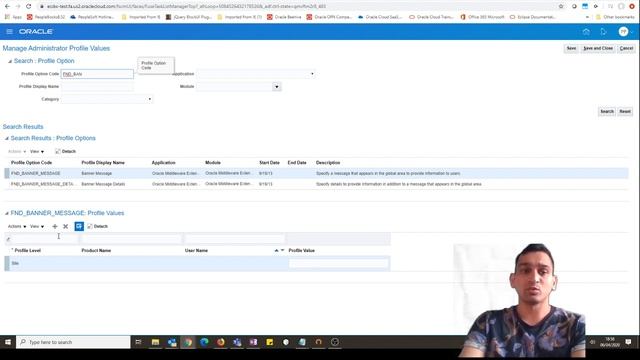Cancel the profile values page
640x360 pixels.
(626, 48)
